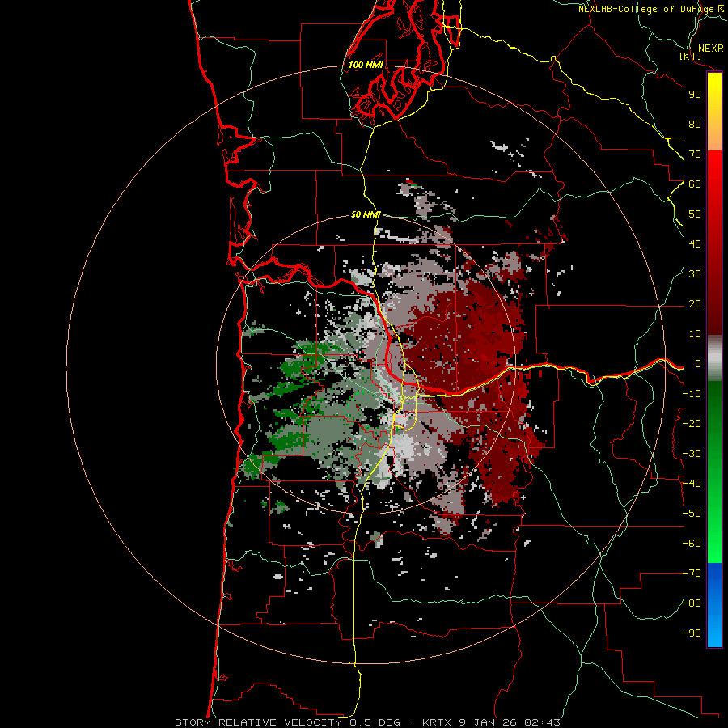
Task: Click the 0 value on velocity scale
Action: (x=698, y=364)
